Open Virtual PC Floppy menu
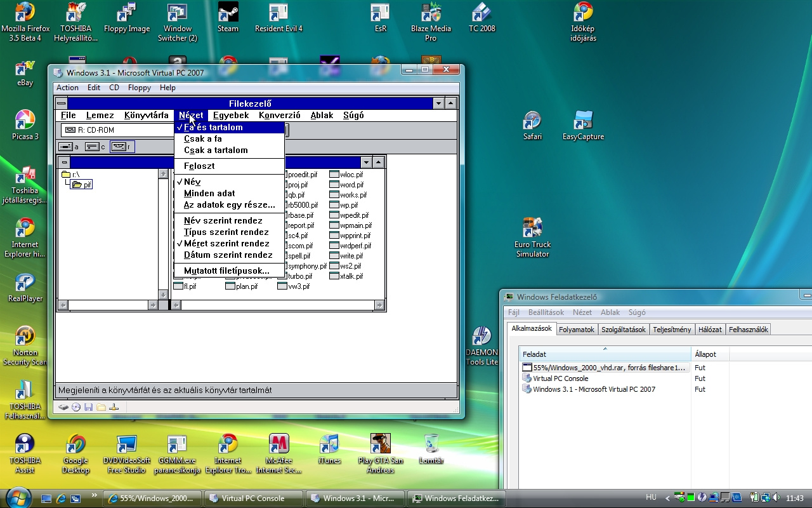The image size is (812, 508). [x=140, y=88]
